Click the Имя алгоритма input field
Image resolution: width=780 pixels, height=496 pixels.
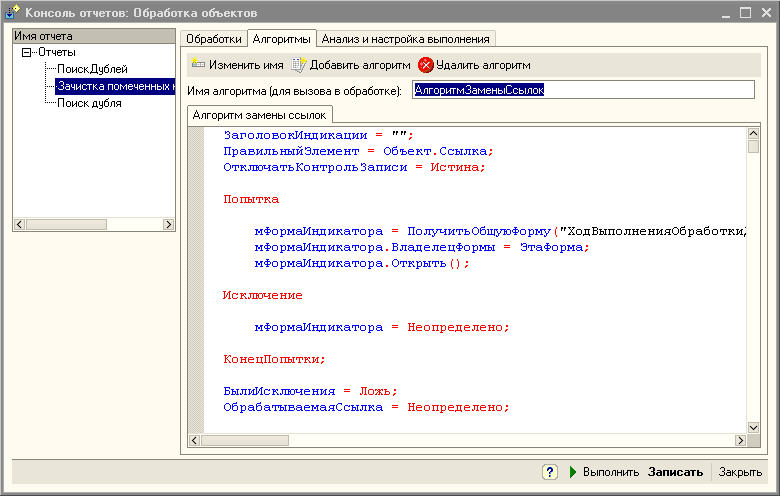(582, 90)
